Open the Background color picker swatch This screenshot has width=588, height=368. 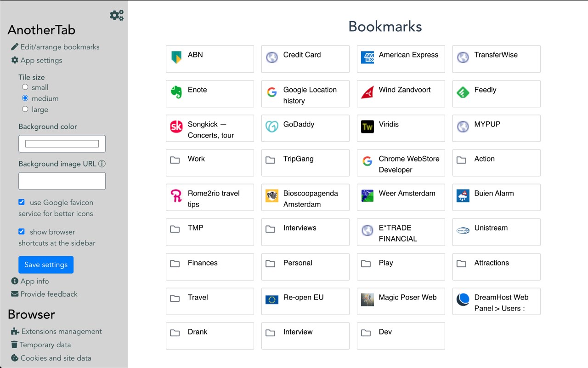click(x=62, y=144)
